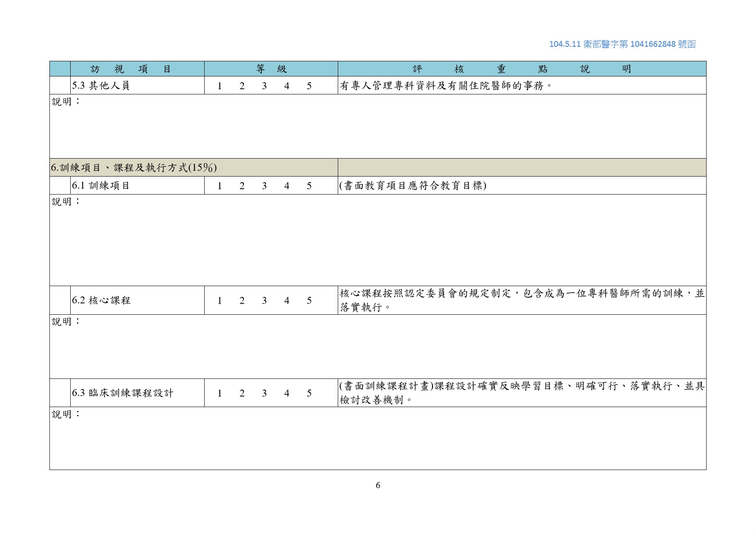Click the 說明 label below 6.2 核心課程
This screenshot has width=756, height=535.
click(66, 322)
